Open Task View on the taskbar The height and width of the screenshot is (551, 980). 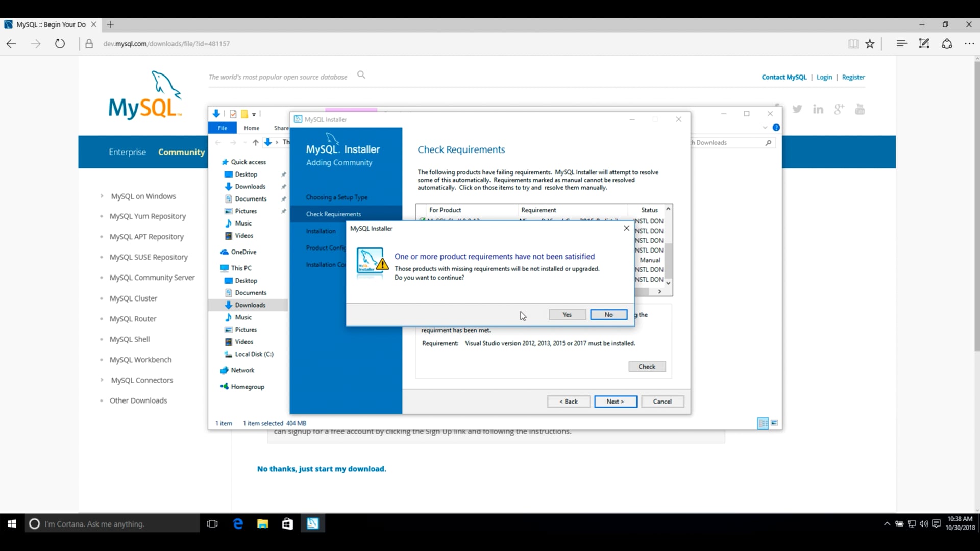pyautogui.click(x=212, y=524)
